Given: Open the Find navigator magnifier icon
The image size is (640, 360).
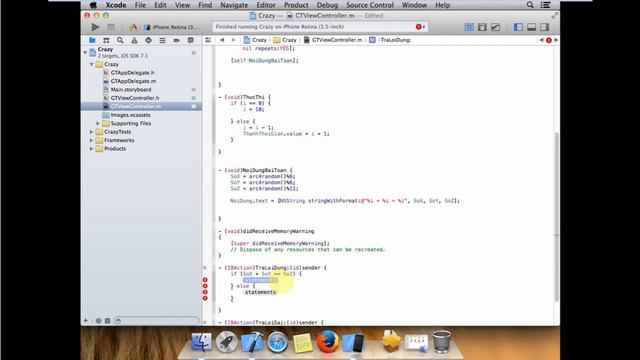Looking at the screenshot, I should click(x=120, y=40).
